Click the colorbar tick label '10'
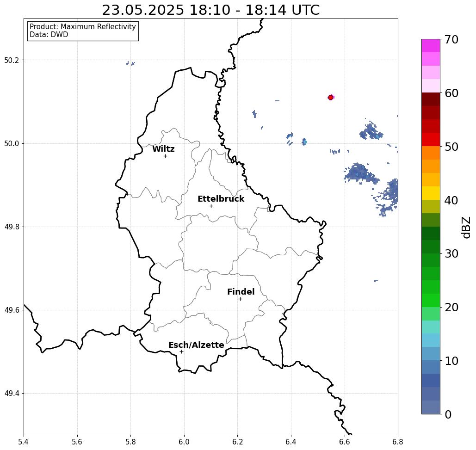This screenshot has width=476, height=450. [451, 361]
